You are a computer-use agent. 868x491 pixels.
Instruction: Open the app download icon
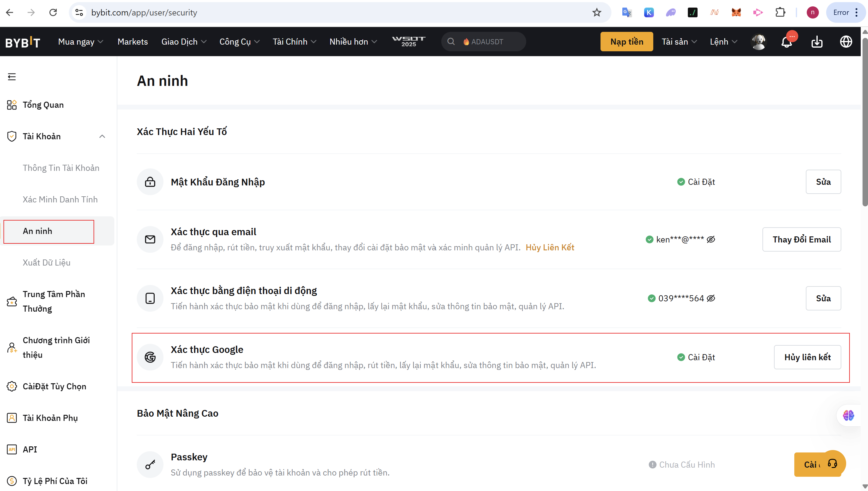point(817,42)
